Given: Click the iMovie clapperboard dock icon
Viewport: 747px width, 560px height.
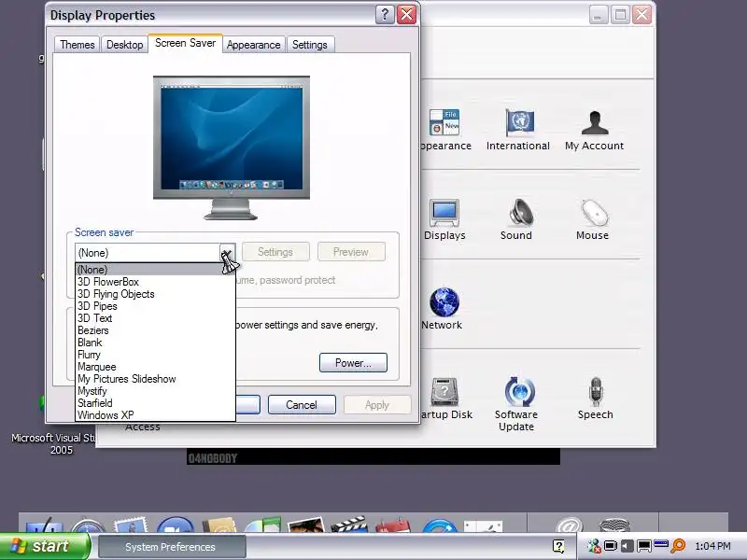Looking at the screenshot, I should click(x=348, y=525).
